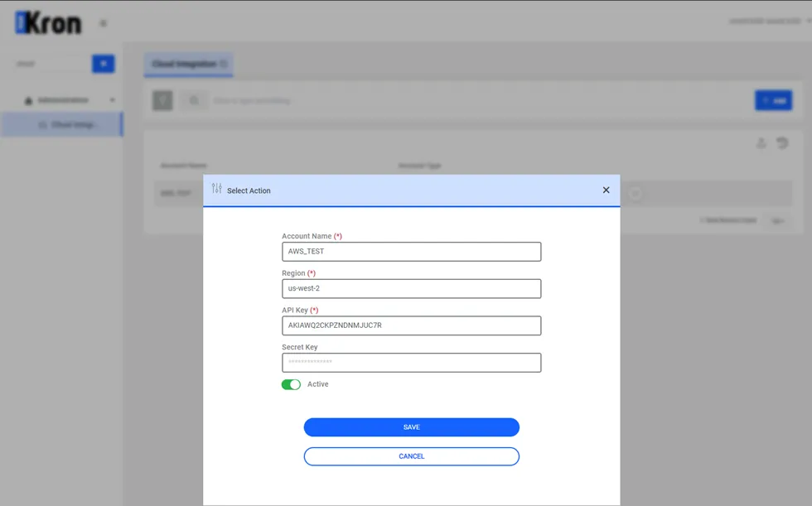Viewport: 812px width, 506px height.
Task: Click the Region field containing us-west-2
Action: [411, 289]
